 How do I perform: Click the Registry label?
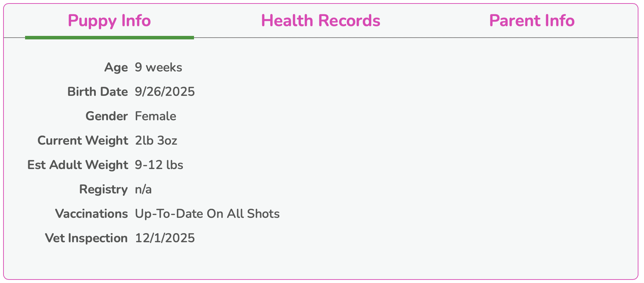[x=103, y=189]
